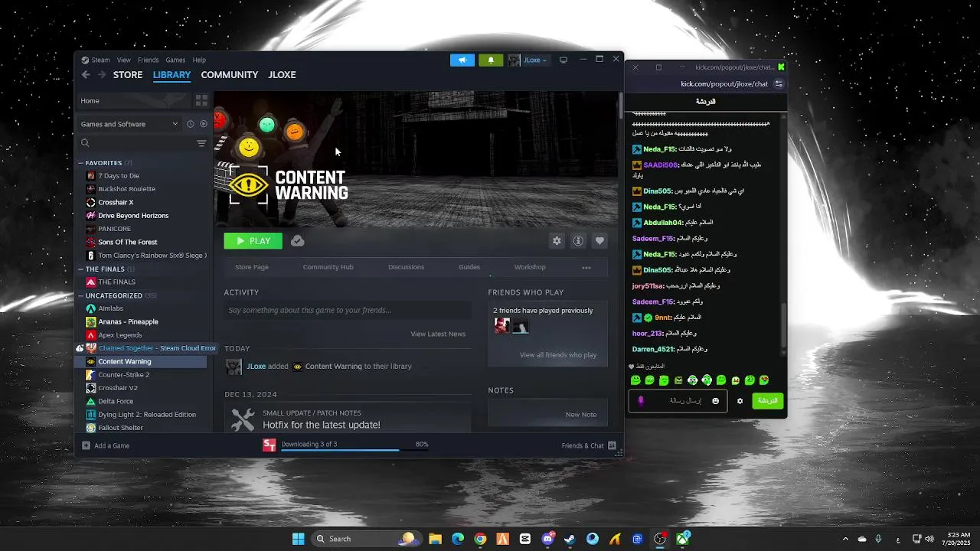The image size is (980, 551).
Task: Open emoji picker in Kick chat
Action: (x=716, y=401)
